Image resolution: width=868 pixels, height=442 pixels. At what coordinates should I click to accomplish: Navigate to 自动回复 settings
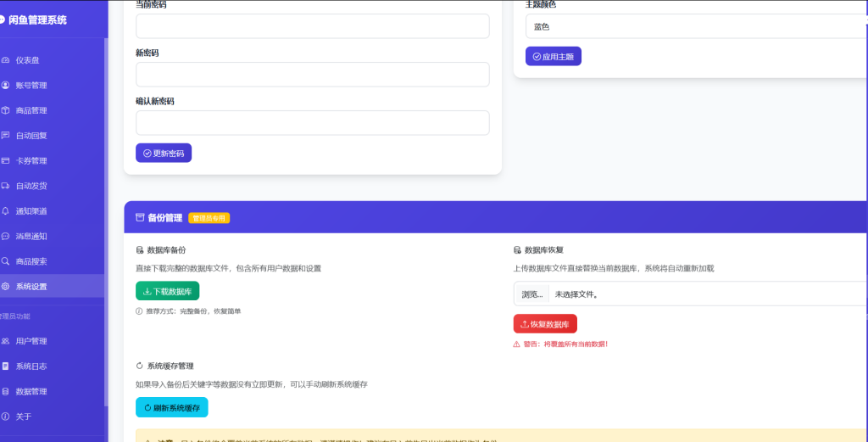pyautogui.click(x=52, y=135)
